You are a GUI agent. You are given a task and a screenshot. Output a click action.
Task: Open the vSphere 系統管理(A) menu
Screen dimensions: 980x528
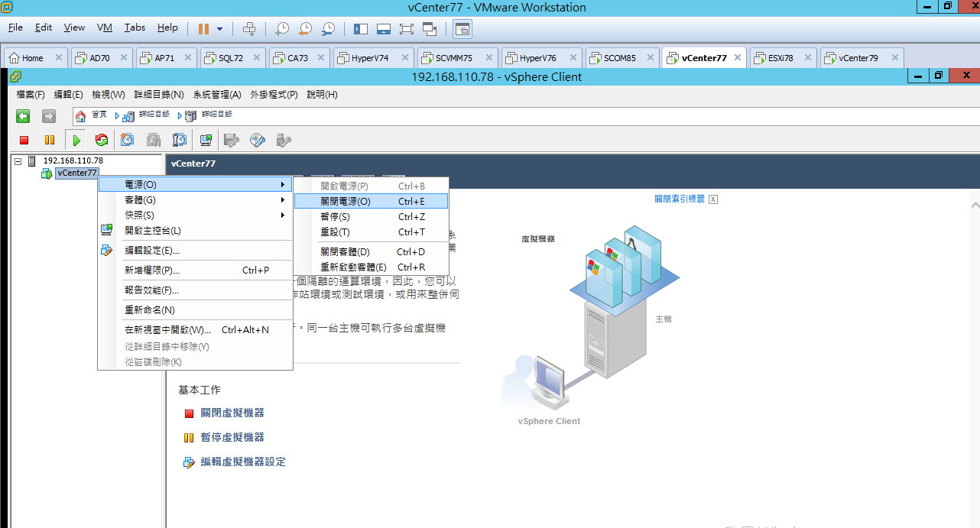tap(217, 95)
